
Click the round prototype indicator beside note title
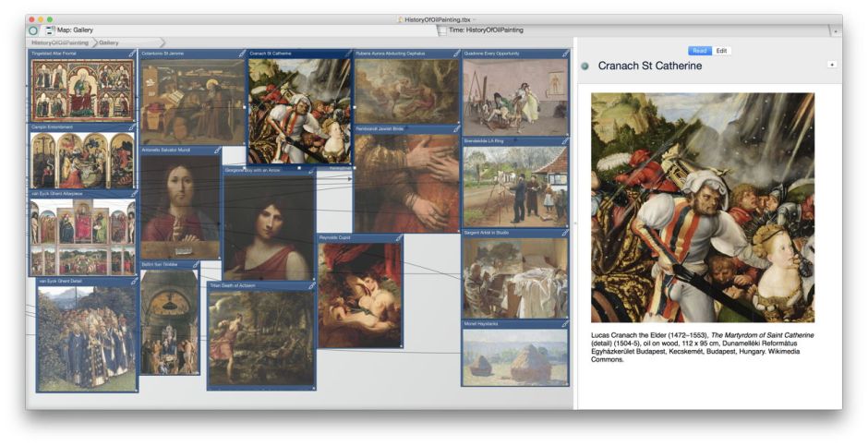coord(585,66)
